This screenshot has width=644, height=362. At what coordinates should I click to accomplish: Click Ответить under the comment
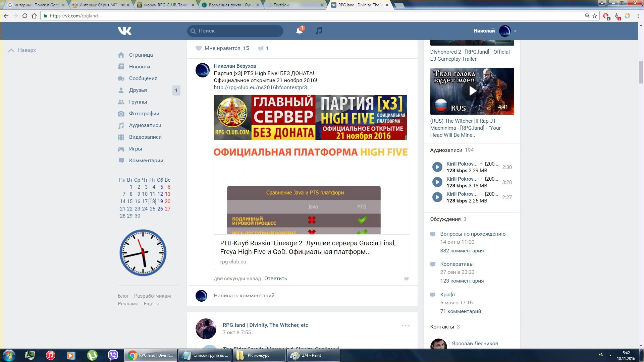point(275,279)
